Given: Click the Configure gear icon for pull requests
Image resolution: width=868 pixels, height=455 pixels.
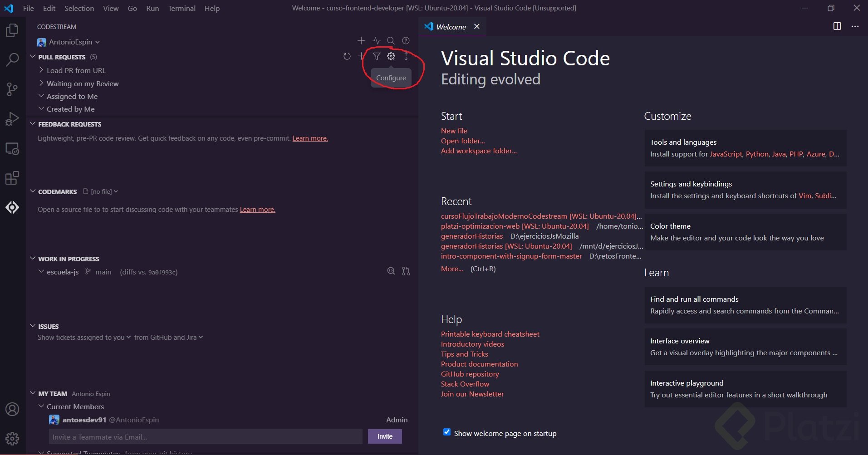Looking at the screenshot, I should pyautogui.click(x=391, y=56).
